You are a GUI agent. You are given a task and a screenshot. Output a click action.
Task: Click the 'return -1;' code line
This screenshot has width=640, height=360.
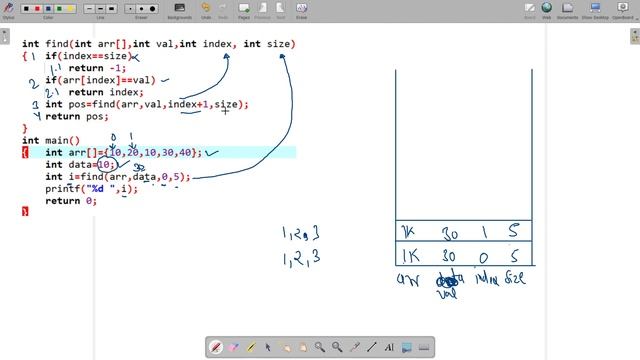pyautogui.click(x=98, y=68)
